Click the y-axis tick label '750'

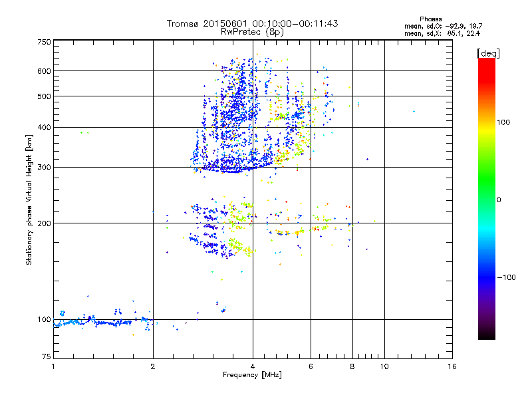click(44, 42)
